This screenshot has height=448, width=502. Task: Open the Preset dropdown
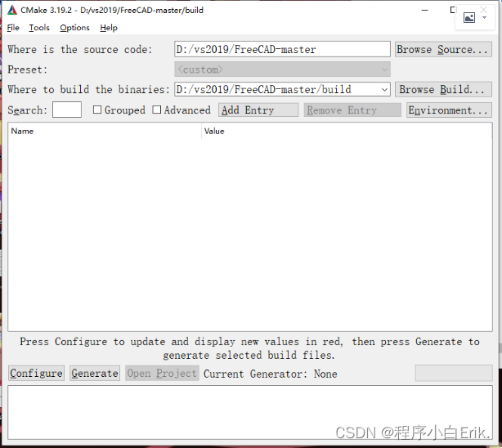point(282,69)
